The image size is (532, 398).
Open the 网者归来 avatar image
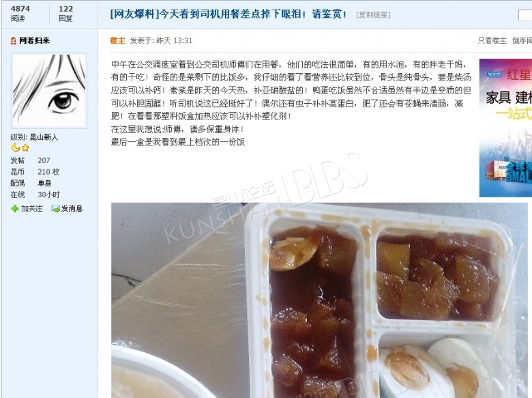[49, 90]
